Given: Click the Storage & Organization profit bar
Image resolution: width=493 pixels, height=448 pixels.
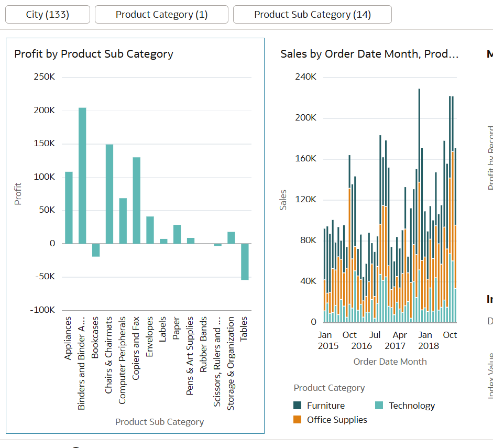Looking at the screenshot, I should click(x=231, y=238).
